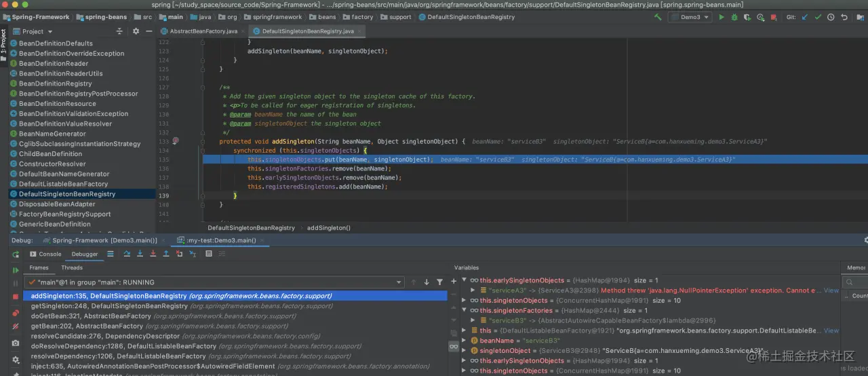Click the green Debug bug icon
Screen dimensions: 868x376
click(734, 17)
